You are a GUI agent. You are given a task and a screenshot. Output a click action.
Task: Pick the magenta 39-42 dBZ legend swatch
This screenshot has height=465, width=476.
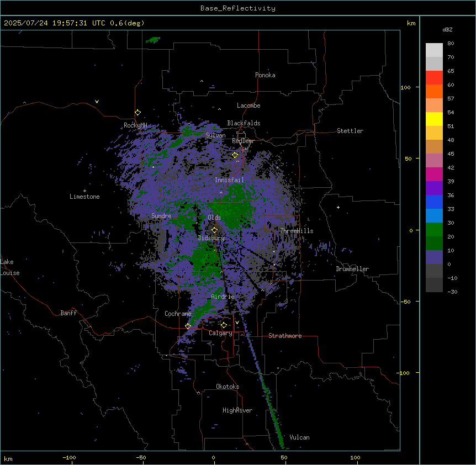pyautogui.click(x=434, y=174)
